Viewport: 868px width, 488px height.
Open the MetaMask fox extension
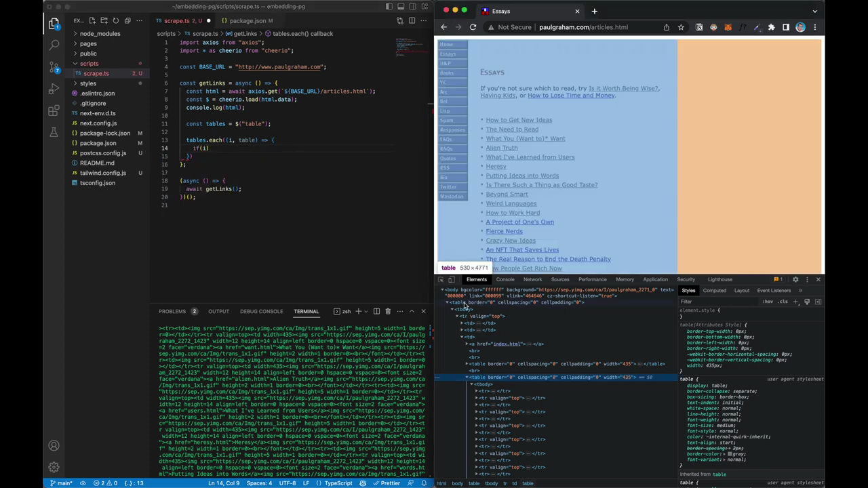pyautogui.click(x=728, y=27)
